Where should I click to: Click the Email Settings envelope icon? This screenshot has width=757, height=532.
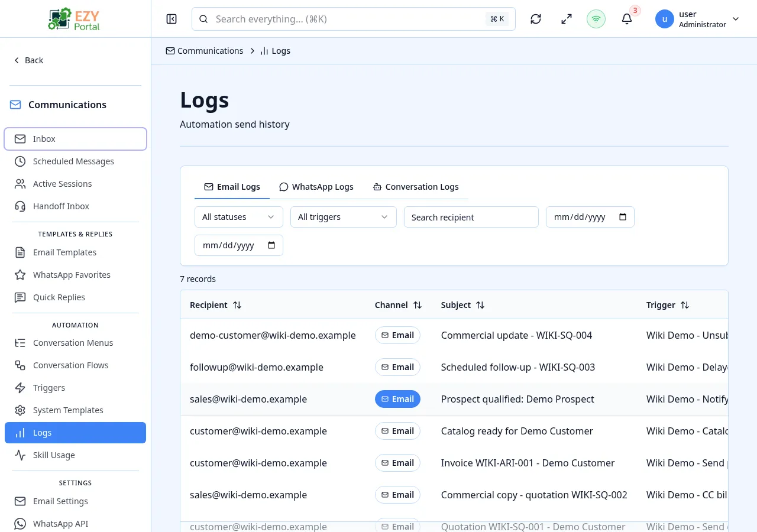pos(20,501)
